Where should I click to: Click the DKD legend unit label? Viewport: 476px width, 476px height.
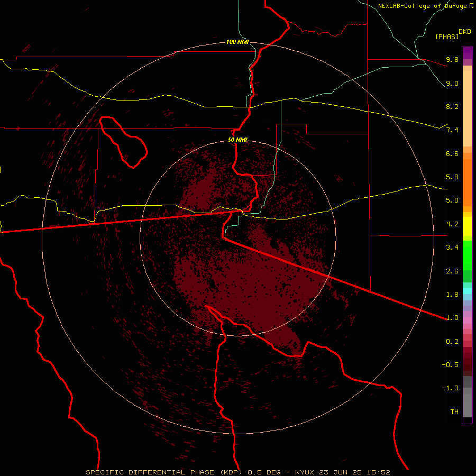click(x=464, y=32)
